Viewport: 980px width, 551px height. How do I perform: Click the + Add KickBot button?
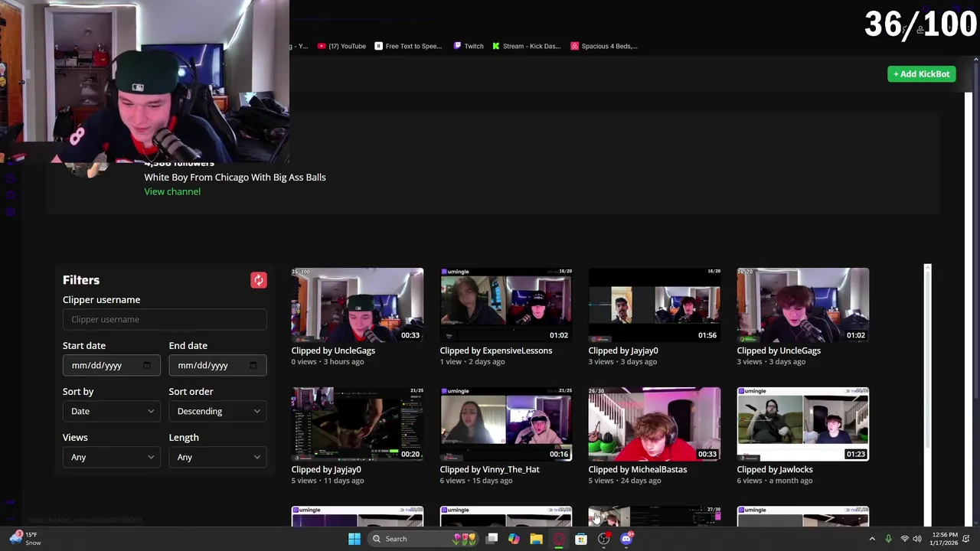tap(922, 74)
